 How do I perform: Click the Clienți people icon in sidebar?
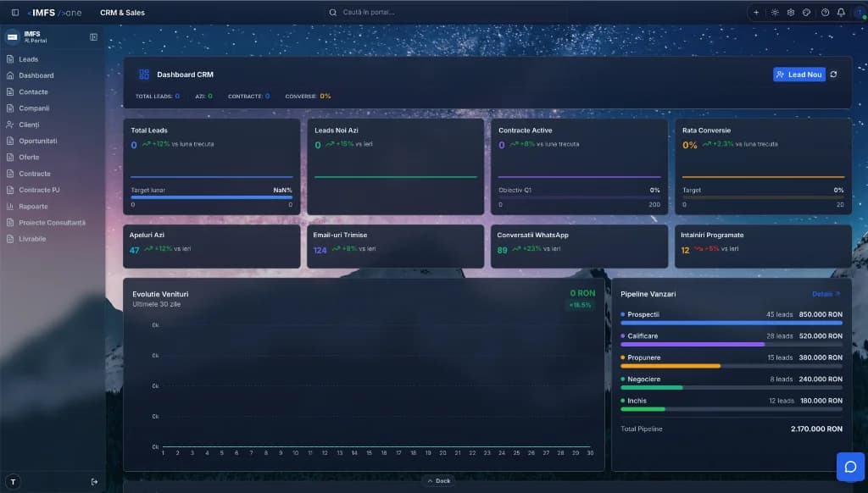tap(10, 125)
